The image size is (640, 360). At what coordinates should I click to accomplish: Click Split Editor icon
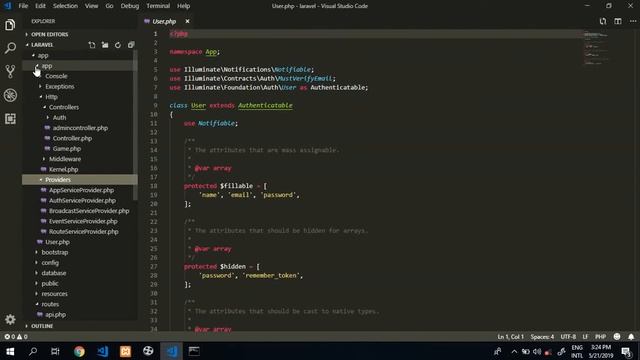pos(618,21)
